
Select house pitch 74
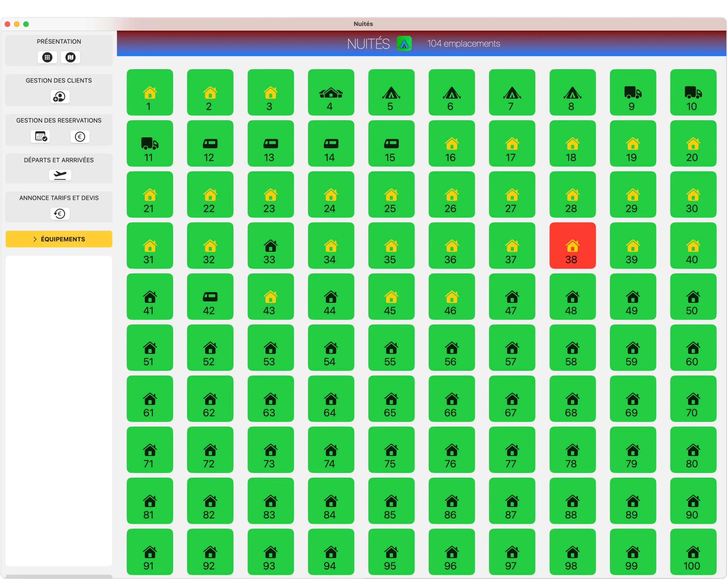[331, 450]
